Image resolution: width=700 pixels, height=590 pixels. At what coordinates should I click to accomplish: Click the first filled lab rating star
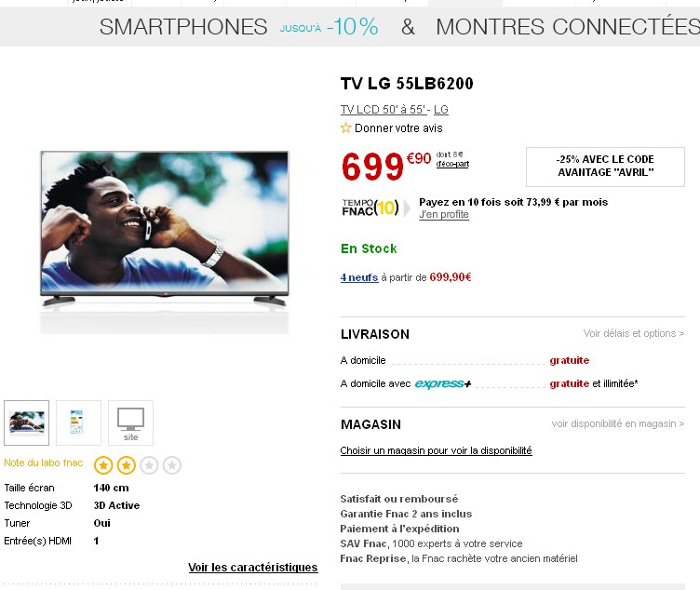click(x=103, y=464)
